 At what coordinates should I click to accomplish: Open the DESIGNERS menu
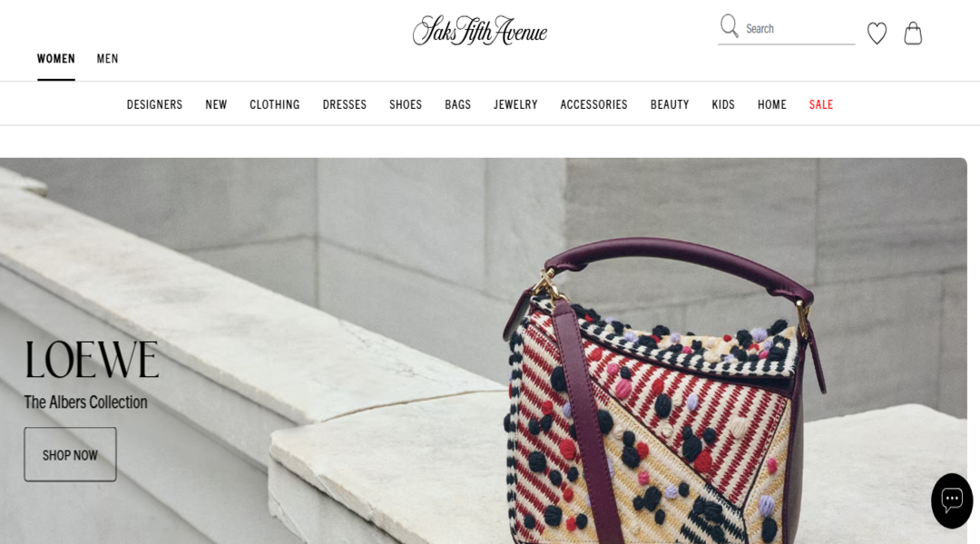pyautogui.click(x=154, y=104)
